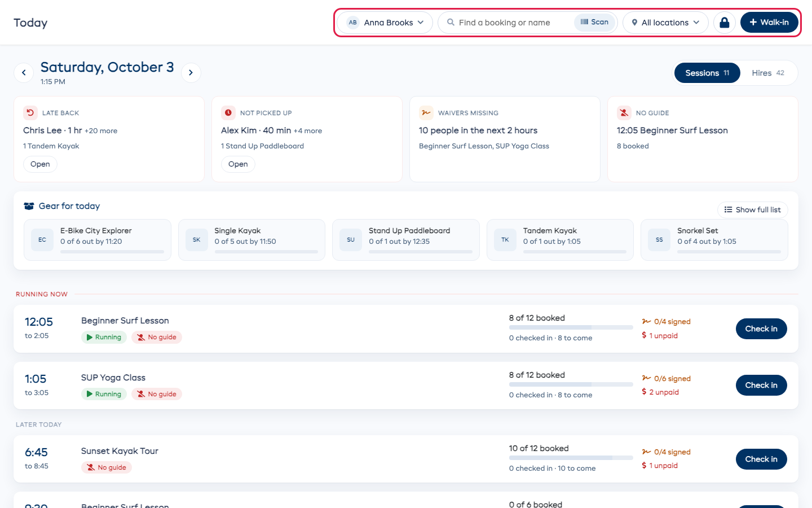This screenshot has width=812, height=508.
Task: Click the Late Back alert icon
Action: coord(30,113)
